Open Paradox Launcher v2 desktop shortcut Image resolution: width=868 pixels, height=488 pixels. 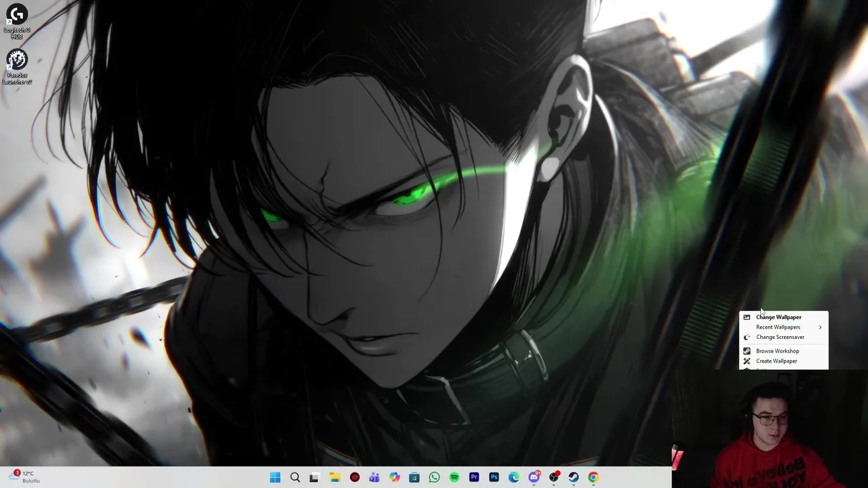coord(17,67)
